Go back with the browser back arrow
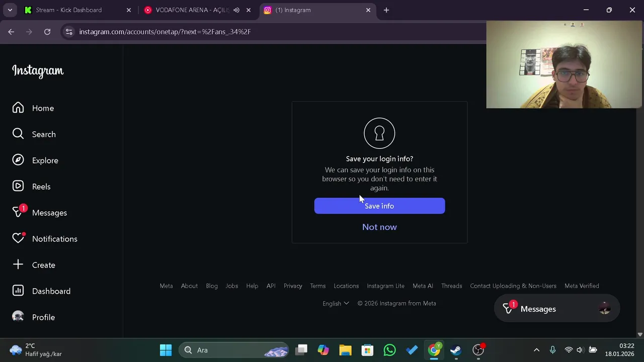 point(11,32)
